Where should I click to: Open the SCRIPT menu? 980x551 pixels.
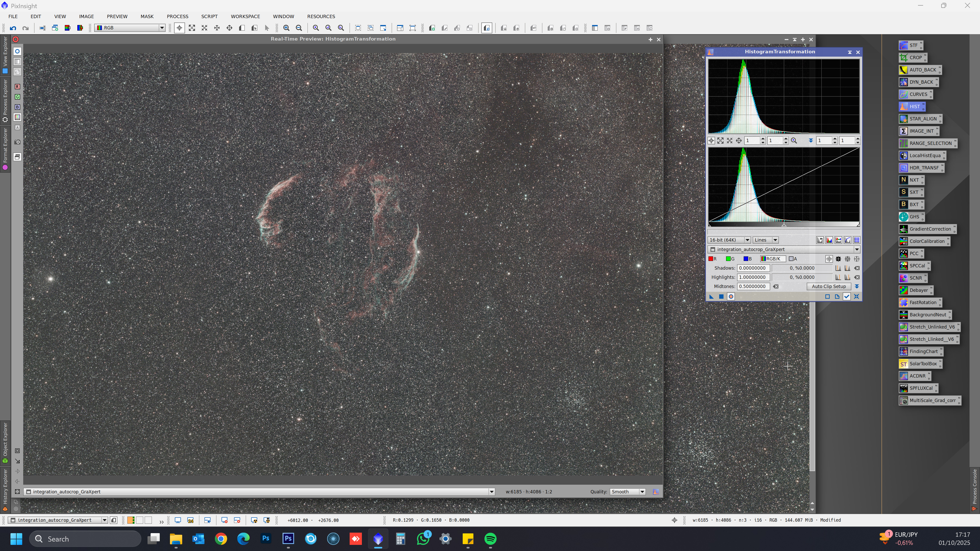point(209,16)
